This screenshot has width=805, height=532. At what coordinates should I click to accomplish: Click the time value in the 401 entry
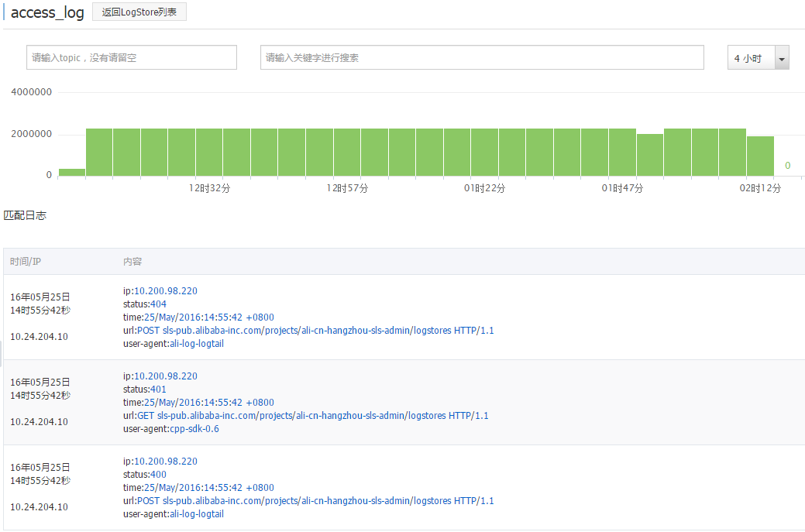pos(209,403)
